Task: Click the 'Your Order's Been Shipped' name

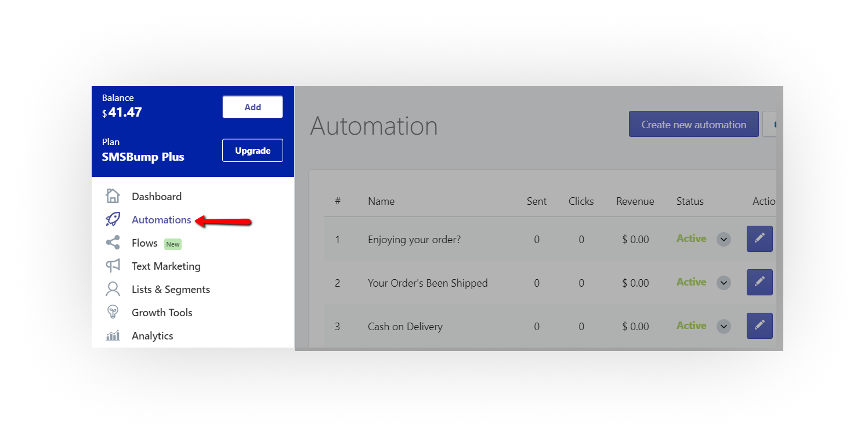Action: click(x=428, y=283)
